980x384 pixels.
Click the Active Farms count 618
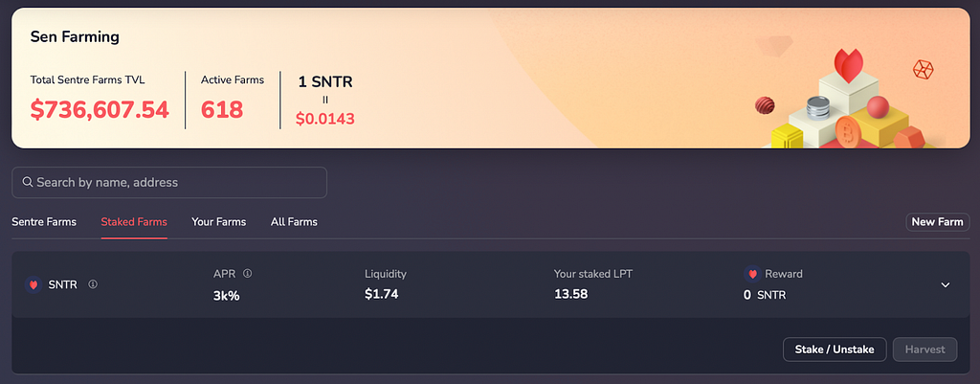(222, 109)
